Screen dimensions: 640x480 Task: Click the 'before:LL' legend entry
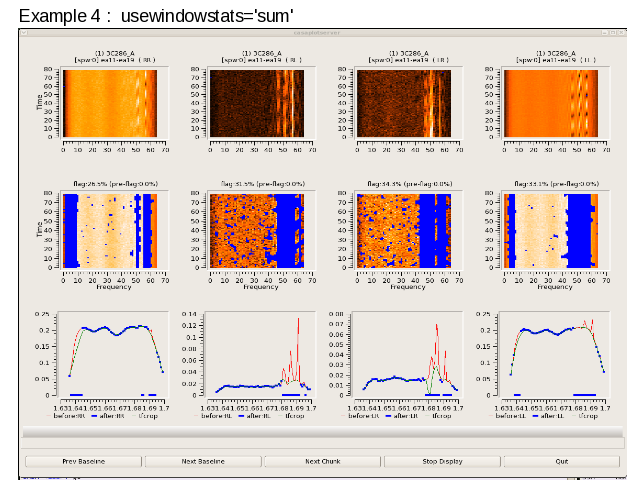508,416
